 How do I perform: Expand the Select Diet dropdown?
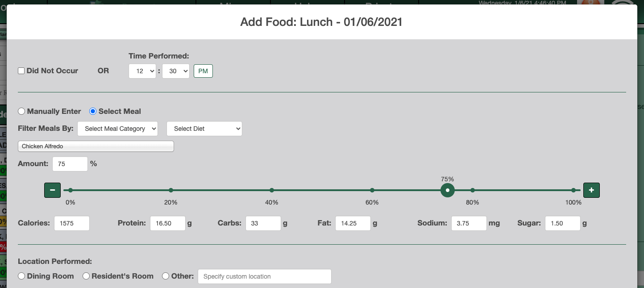[x=204, y=129]
